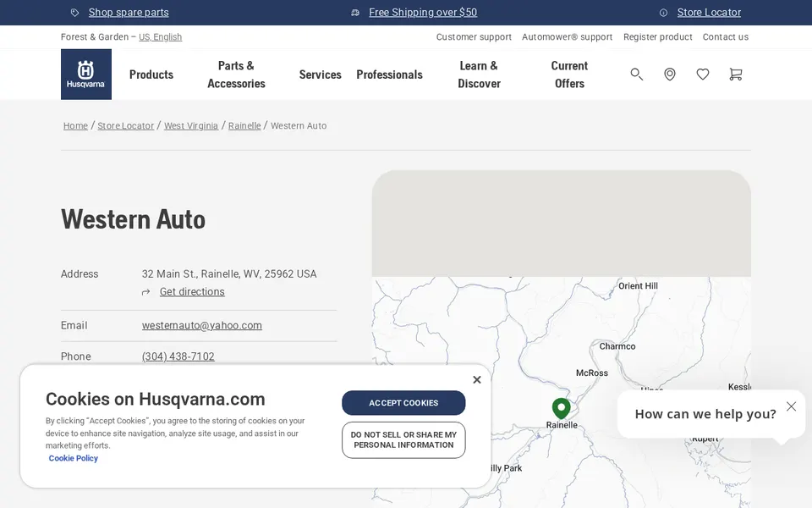This screenshot has width=812, height=508.
Task: Click Get directions link
Action: (192, 292)
